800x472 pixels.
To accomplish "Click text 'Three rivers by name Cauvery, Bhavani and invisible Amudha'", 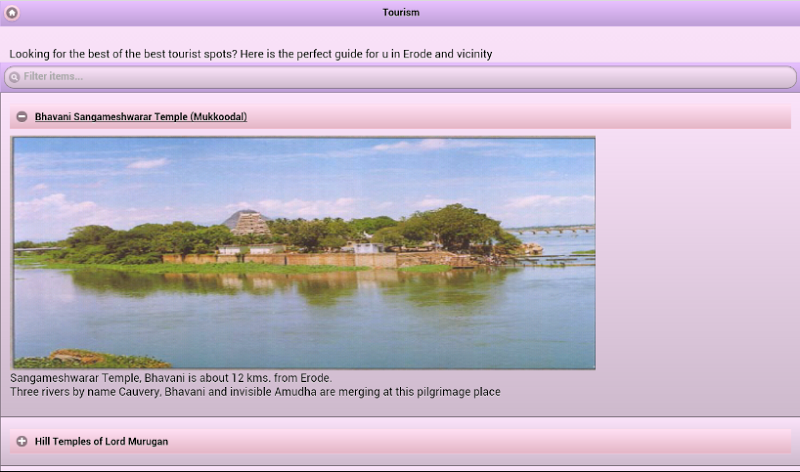I will [x=163, y=392].
